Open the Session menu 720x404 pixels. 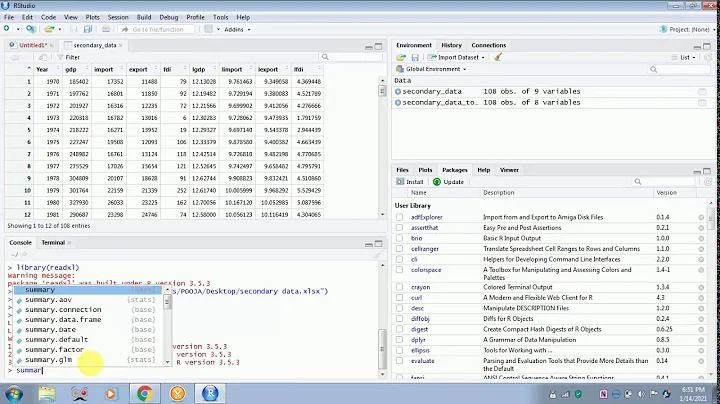pos(118,17)
